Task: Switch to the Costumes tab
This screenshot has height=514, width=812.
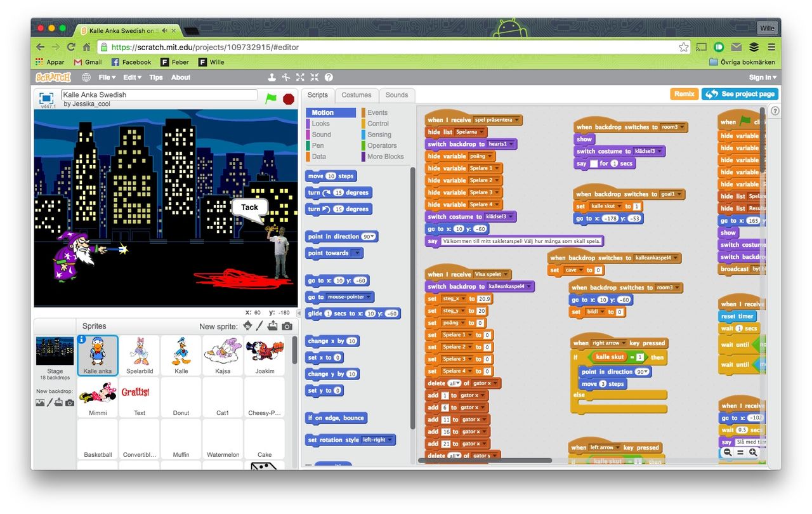Action: tap(357, 95)
